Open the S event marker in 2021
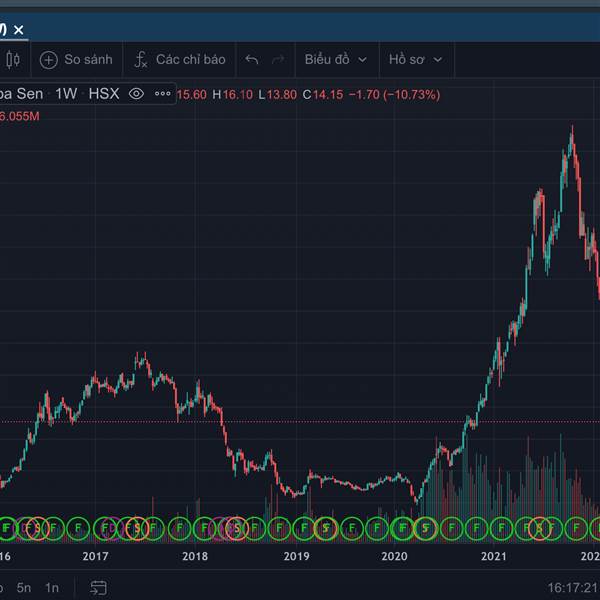This screenshot has height=600, width=600. coord(540,528)
